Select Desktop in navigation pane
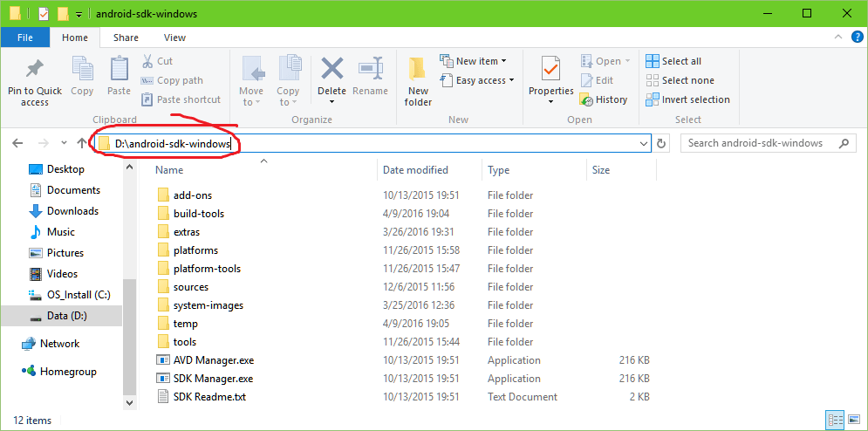 click(x=65, y=169)
